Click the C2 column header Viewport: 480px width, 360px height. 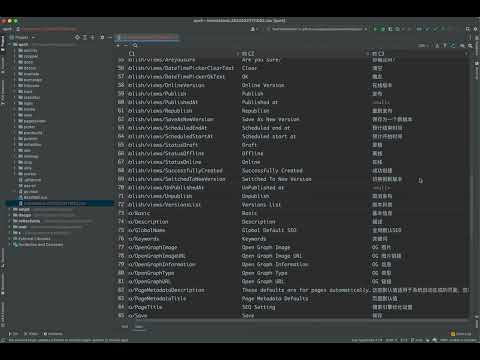click(x=248, y=53)
